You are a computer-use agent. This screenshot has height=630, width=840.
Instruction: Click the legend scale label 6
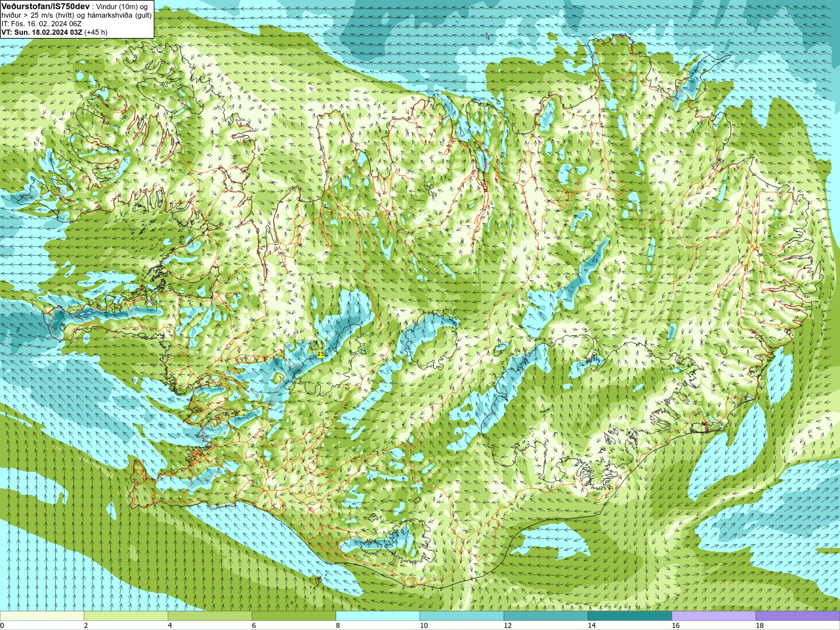[x=254, y=625]
